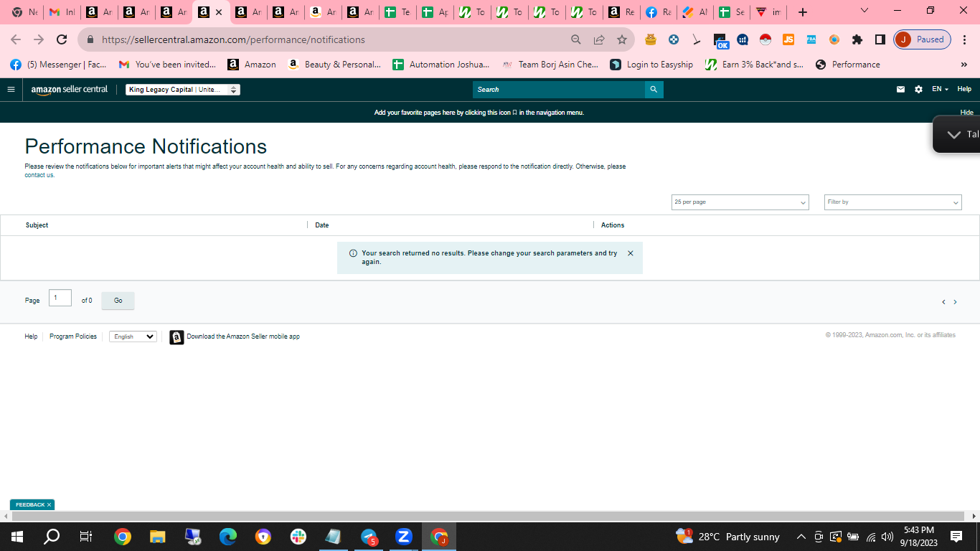The width and height of the screenshot is (980, 551).
Task: Open a new browser tab
Action: [x=803, y=12]
